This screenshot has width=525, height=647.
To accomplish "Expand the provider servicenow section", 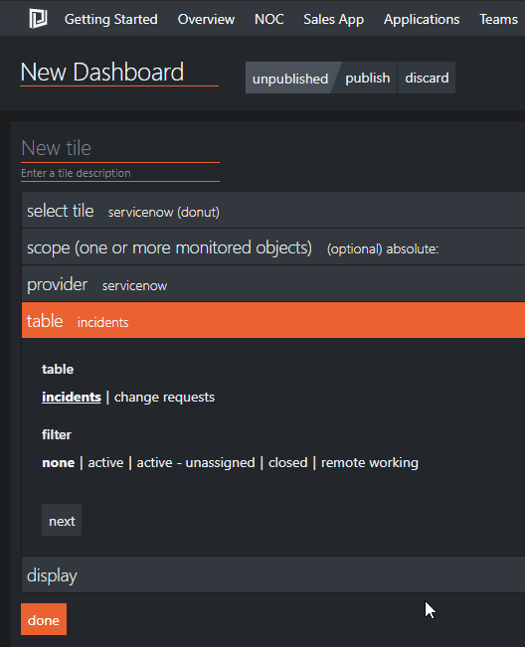I will [273, 284].
